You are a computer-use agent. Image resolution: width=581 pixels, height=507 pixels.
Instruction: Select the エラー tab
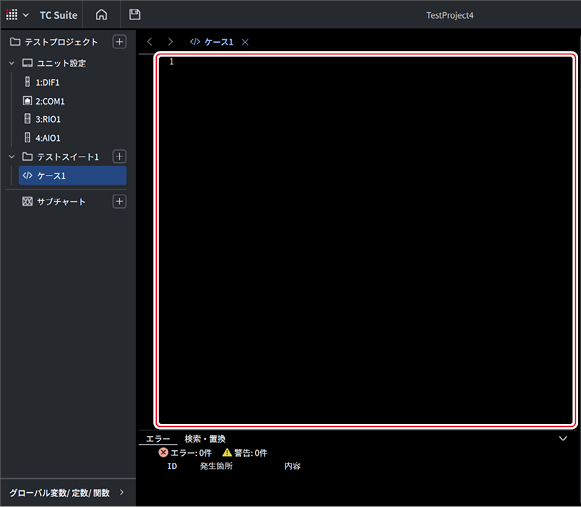[158, 439]
